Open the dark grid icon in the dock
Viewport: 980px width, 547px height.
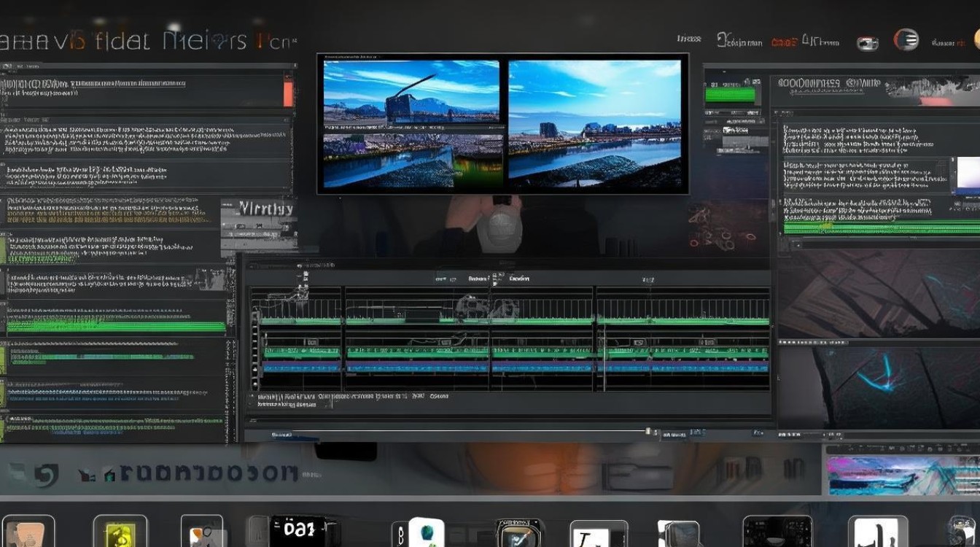[777, 532]
